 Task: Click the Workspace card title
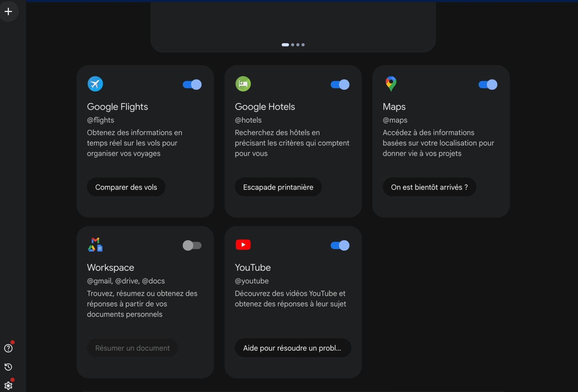tap(110, 268)
